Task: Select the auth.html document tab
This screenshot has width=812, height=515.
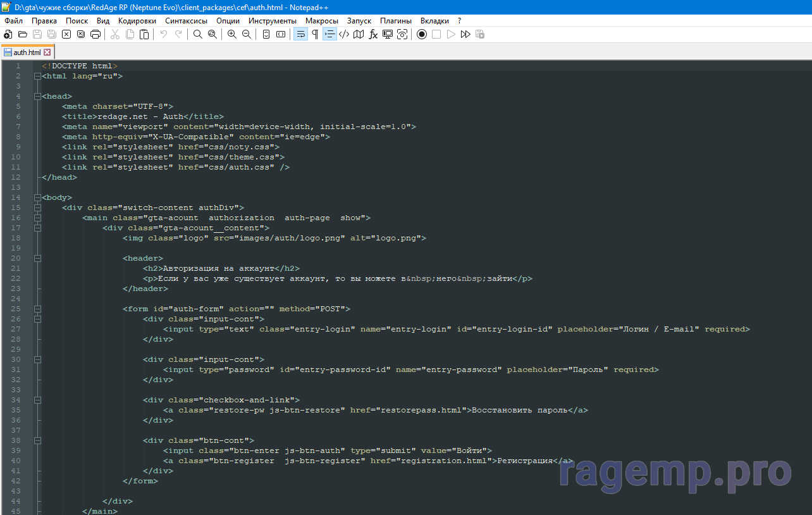Action: [27, 52]
